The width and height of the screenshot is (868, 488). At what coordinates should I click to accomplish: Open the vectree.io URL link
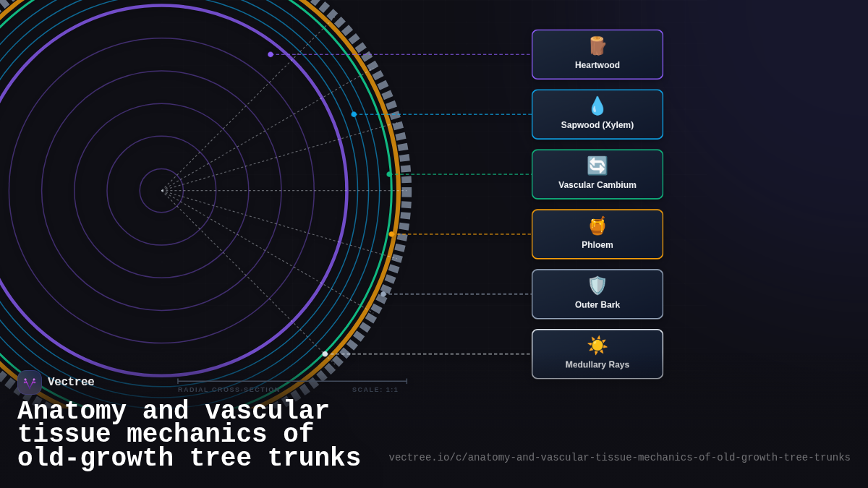(619, 458)
